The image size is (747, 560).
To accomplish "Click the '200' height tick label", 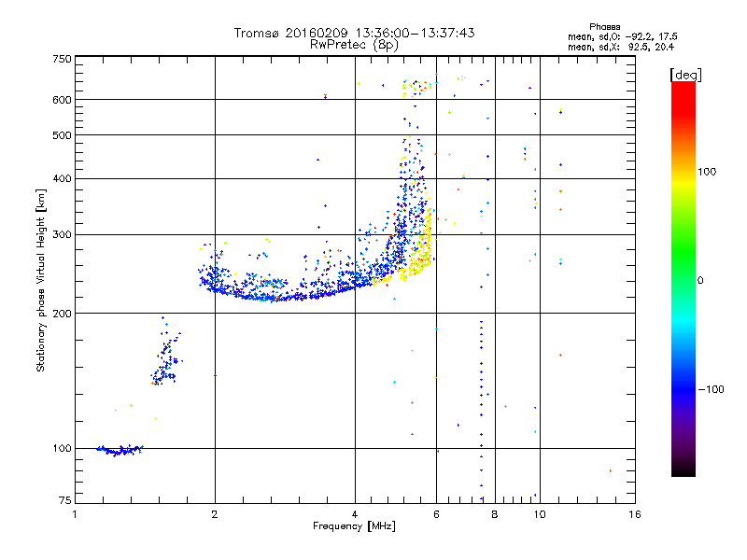I will [x=62, y=314].
